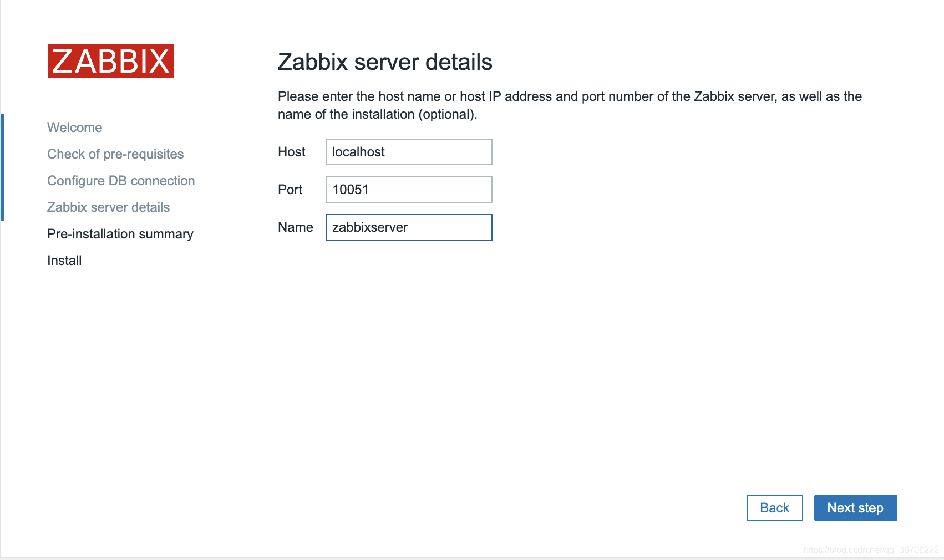Click the blog.csdn.net watermark link

tap(871, 550)
